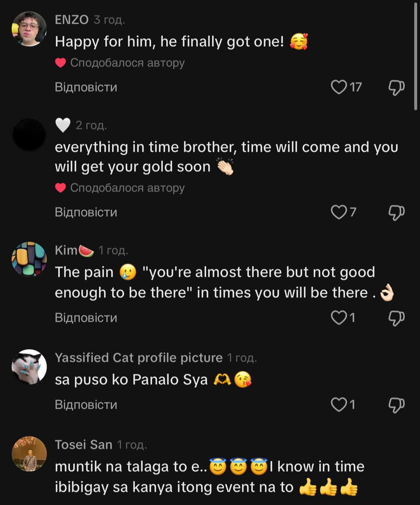Dislike Yassified Cat's comment

pyautogui.click(x=396, y=405)
